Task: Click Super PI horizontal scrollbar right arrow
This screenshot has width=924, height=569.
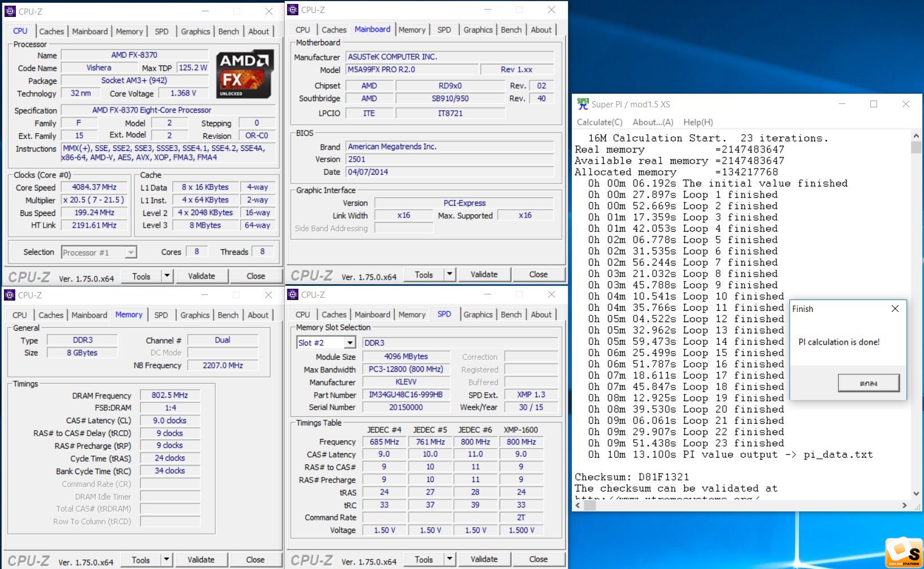Action: tap(904, 506)
